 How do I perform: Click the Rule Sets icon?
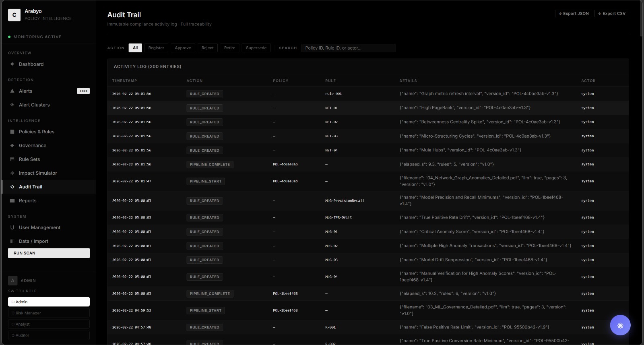(12, 159)
